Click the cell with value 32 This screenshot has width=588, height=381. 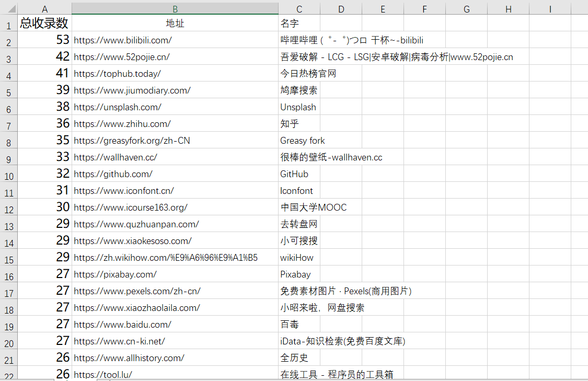click(44, 174)
